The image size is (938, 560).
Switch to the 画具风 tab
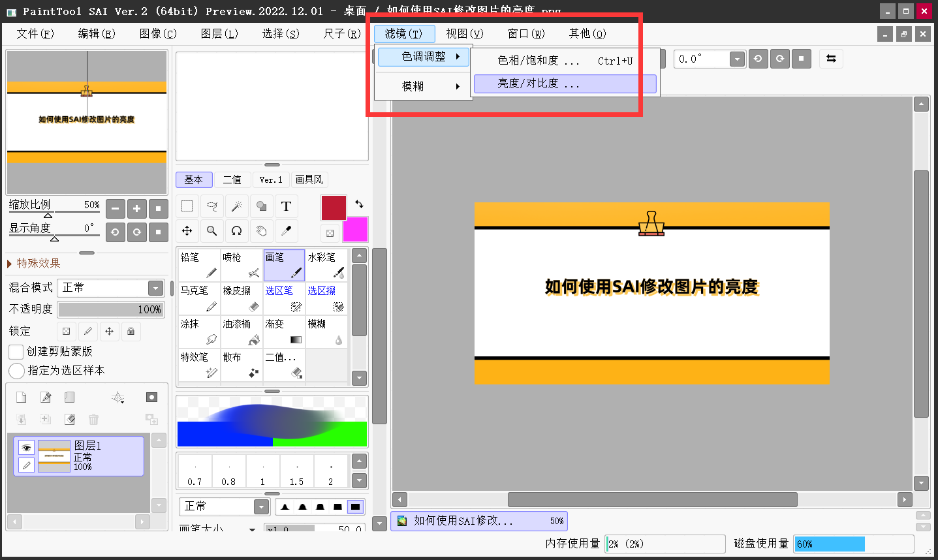(309, 179)
